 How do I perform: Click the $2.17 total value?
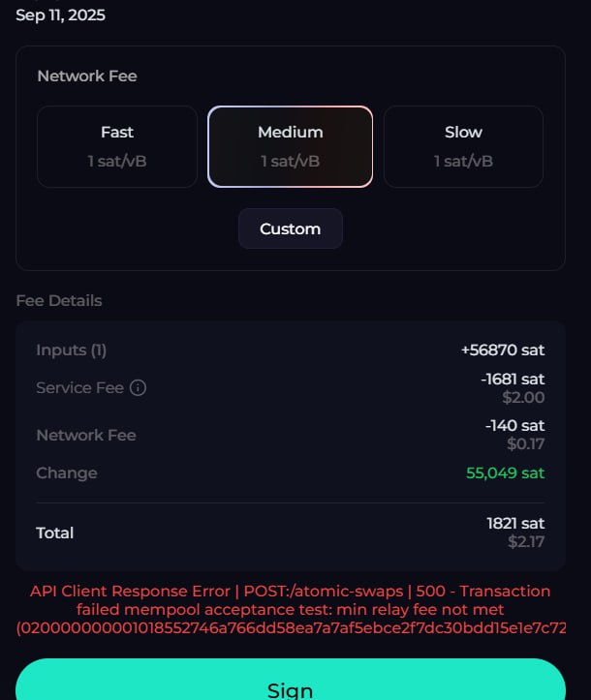click(526, 542)
